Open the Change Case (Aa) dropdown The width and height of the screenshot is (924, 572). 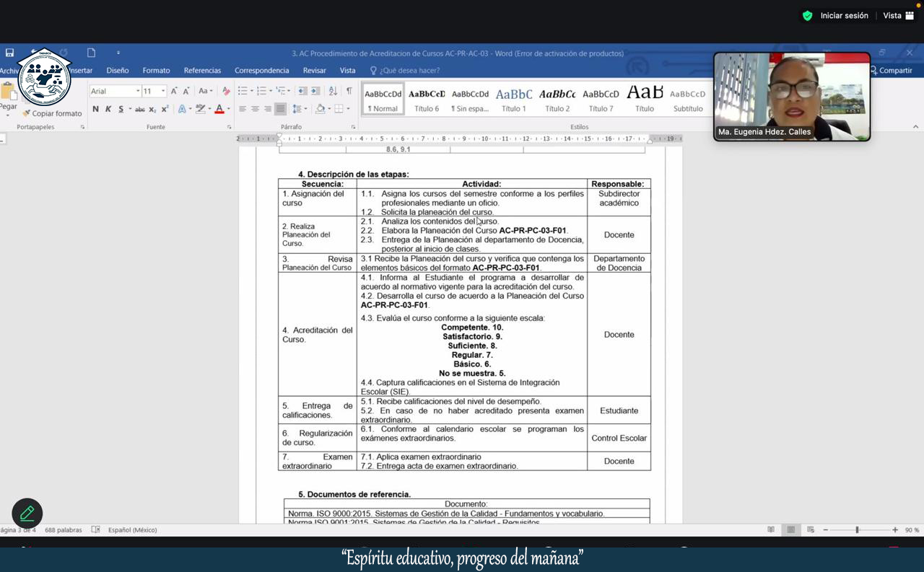tap(206, 91)
